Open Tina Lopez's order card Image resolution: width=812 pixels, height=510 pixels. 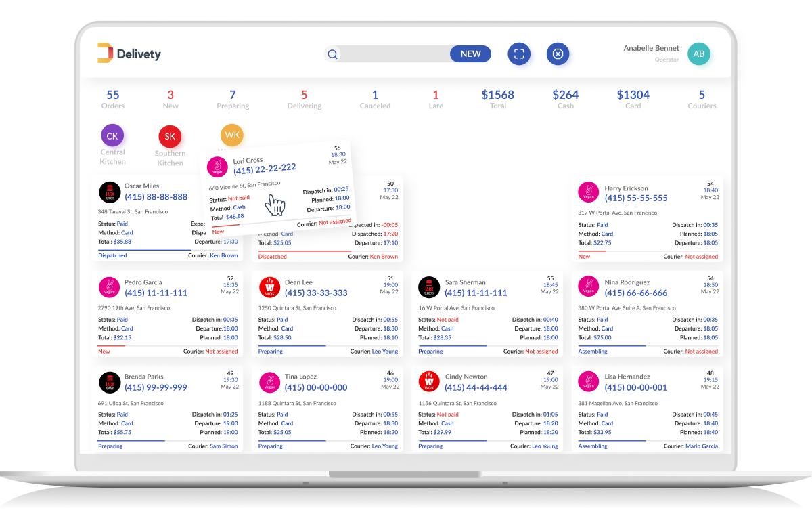coord(328,409)
